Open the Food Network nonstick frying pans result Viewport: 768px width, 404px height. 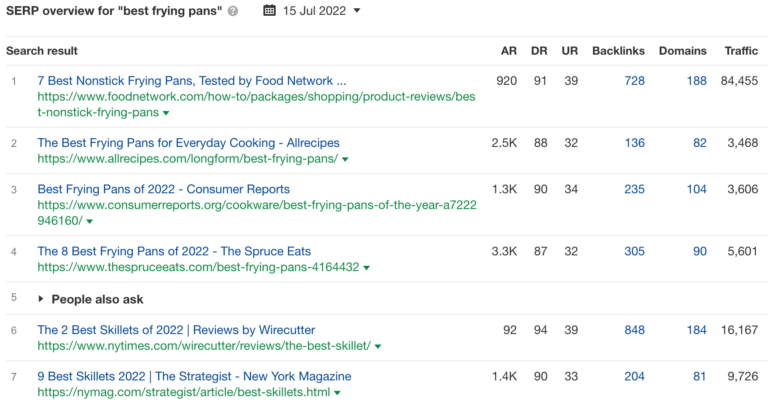point(192,80)
